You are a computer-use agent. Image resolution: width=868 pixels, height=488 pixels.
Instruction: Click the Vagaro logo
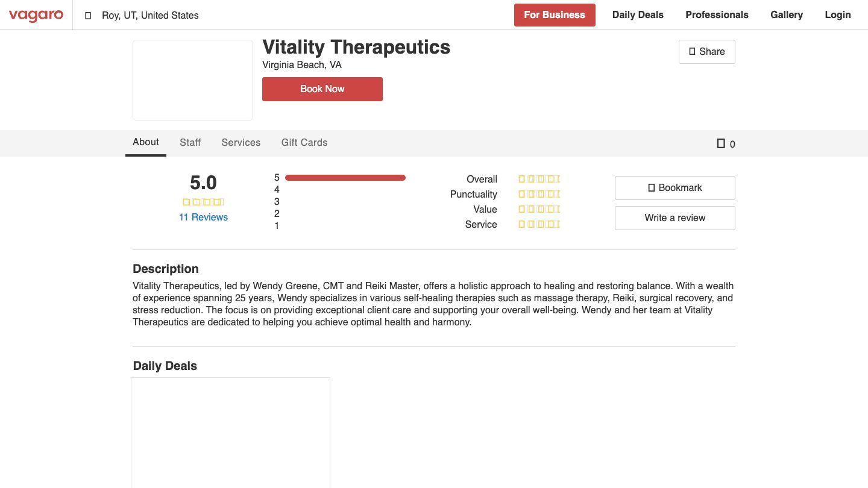tap(36, 16)
